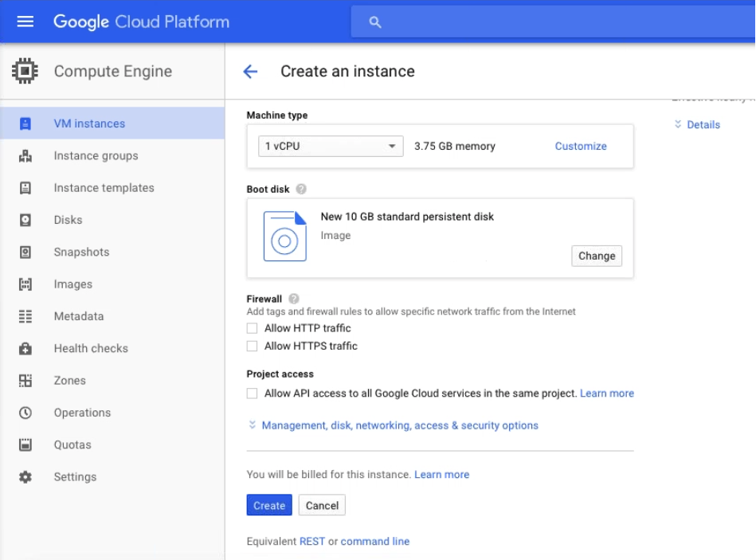The height and width of the screenshot is (560, 756).
Task: Click the Operations clock icon
Action: (25, 413)
